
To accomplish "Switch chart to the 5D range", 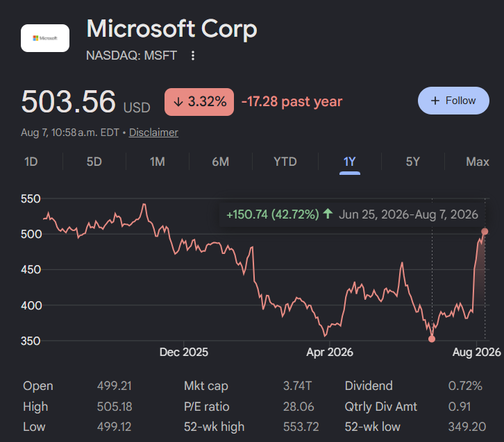I will click(x=94, y=162).
